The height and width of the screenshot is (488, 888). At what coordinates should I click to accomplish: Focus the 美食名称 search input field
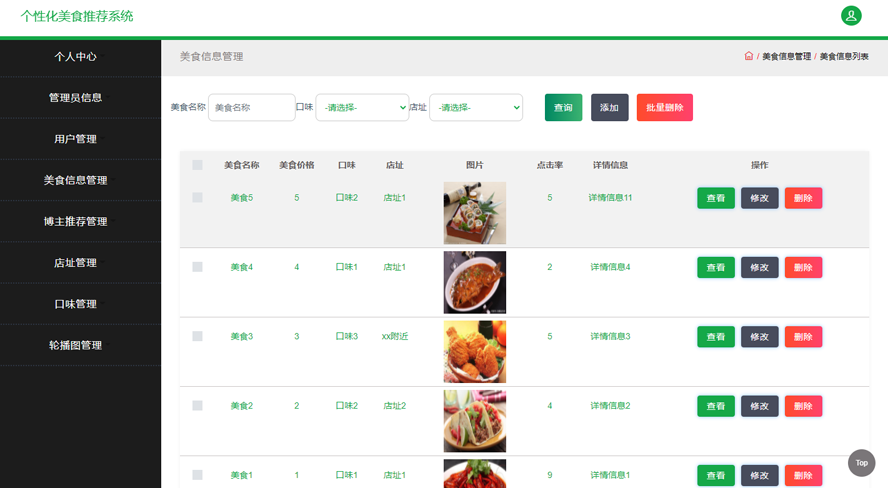[251, 107]
